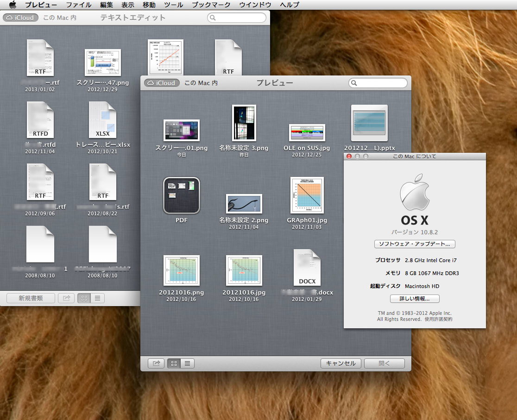The width and height of the screenshot is (517, 420).
Task: Select the blank document ending in 1 dated 2008/08/10
Action: click(40, 244)
